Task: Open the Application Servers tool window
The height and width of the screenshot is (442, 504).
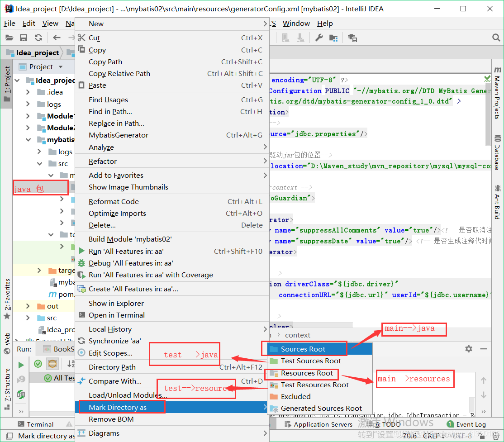Action: pyautogui.click(x=318, y=424)
